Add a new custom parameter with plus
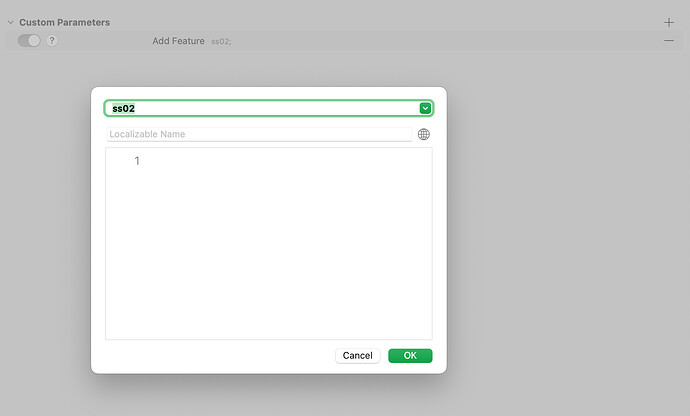The width and height of the screenshot is (690, 416). 668,22
